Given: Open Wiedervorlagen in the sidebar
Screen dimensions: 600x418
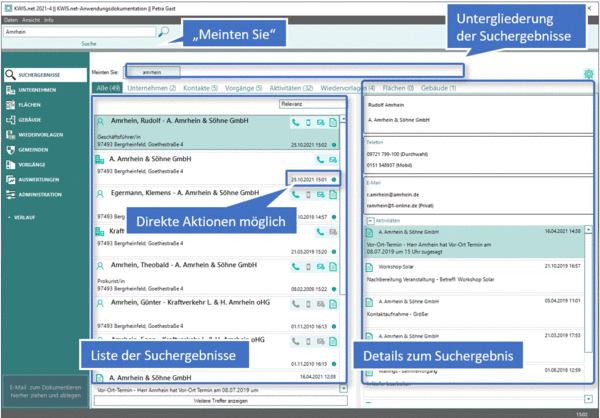Looking at the screenshot, I should (x=42, y=133).
